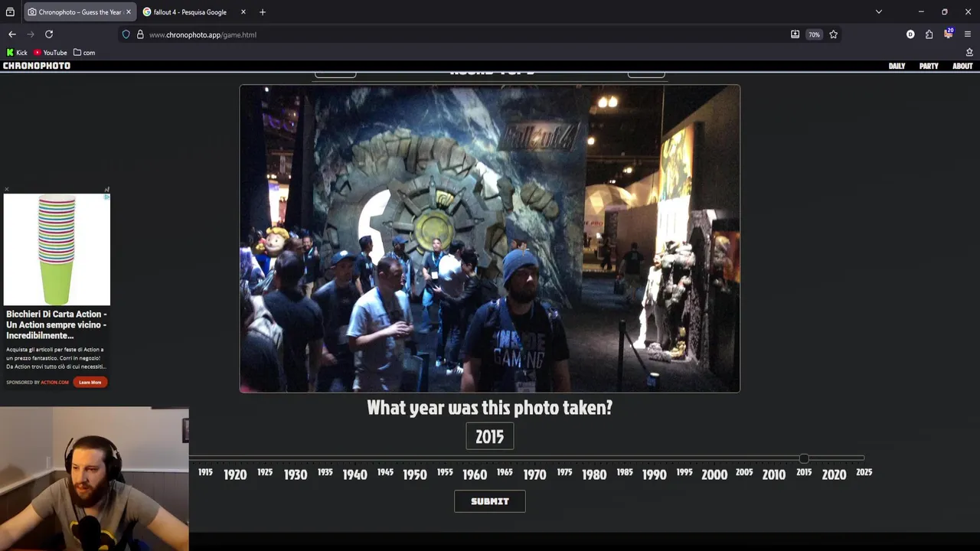This screenshot has width=980, height=551.
Task: Click the Fallout 4 booth photo
Action: (490, 239)
